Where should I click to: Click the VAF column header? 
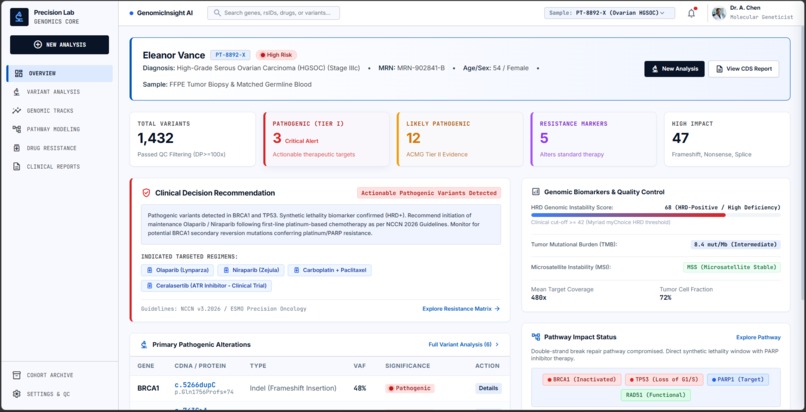(x=359, y=366)
